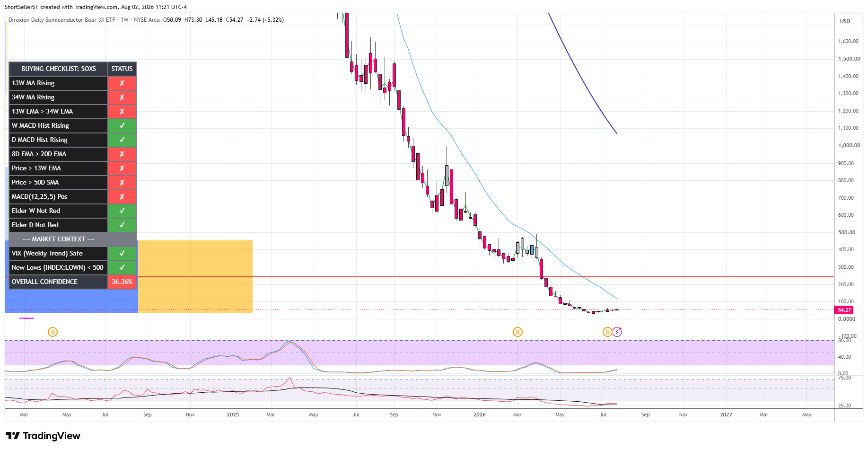Viewport: 868px width, 450px height.
Task: Click the NYSE Arca exchange label
Action: pos(147,20)
